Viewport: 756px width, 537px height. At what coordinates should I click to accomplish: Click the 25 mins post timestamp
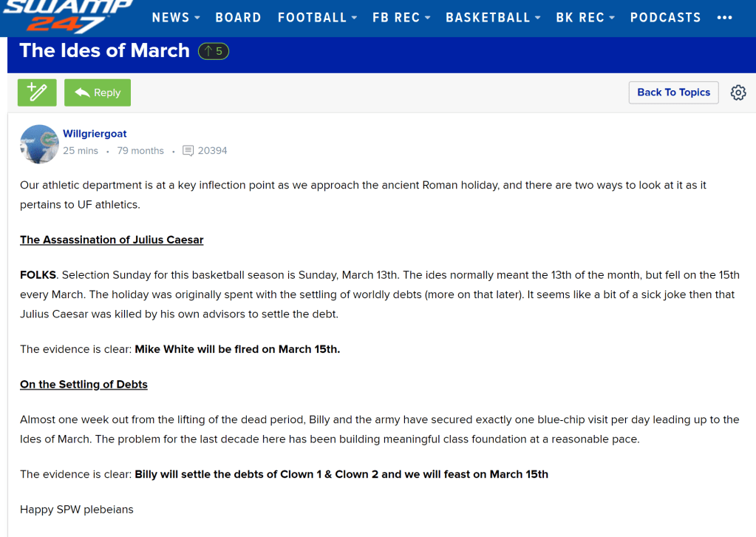[81, 151]
